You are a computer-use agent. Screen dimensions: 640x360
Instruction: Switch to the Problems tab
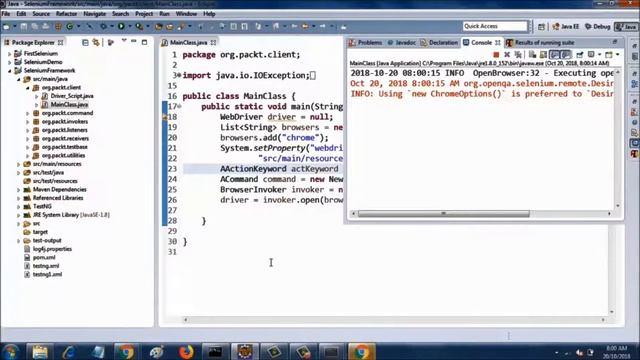click(x=366, y=42)
